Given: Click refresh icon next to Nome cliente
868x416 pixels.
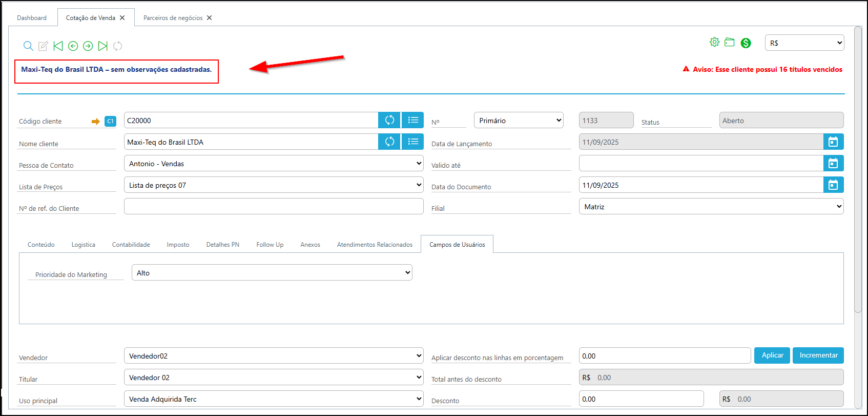Looking at the screenshot, I should tap(389, 142).
